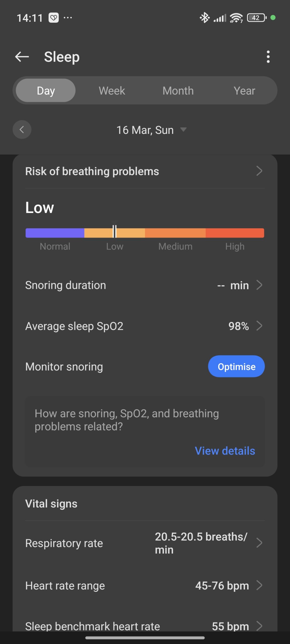Open the View details link

(x=225, y=451)
